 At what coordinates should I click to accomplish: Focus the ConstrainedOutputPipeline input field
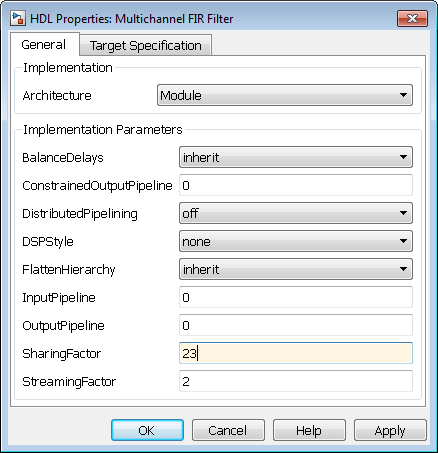click(296, 185)
